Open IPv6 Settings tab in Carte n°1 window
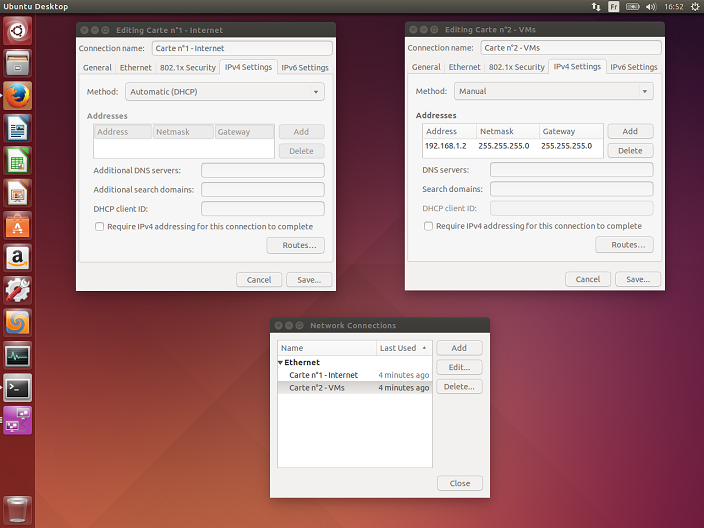704x528 pixels. [x=305, y=67]
